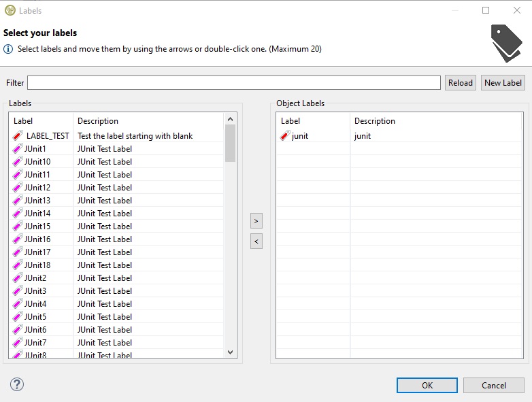Viewport: 532px width, 402px height.
Task: Click the tag icon beside JUnit6
Action: click(x=18, y=330)
